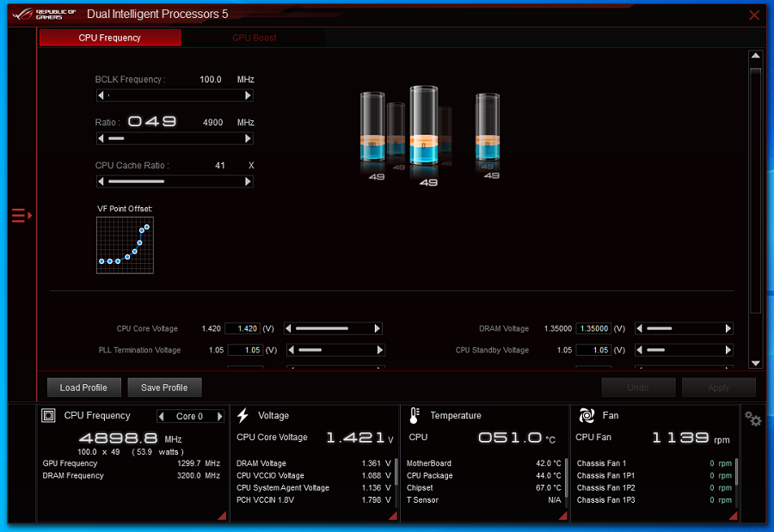Close the Dual Intelligent Processors 5 window
Viewport: 774px width, 532px height.
click(x=753, y=15)
